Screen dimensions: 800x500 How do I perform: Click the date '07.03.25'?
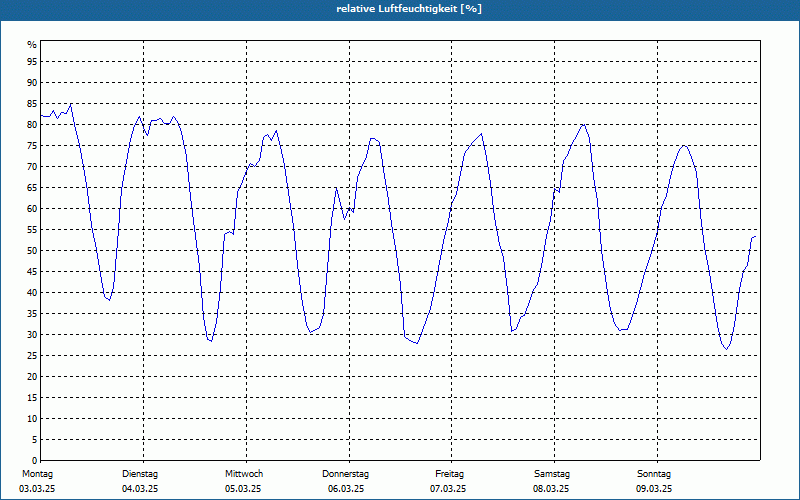[448, 489]
